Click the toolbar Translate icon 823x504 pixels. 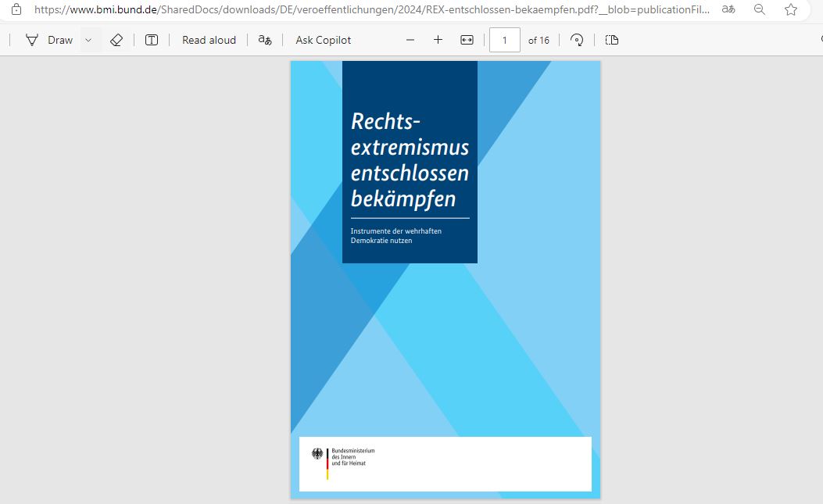point(265,40)
